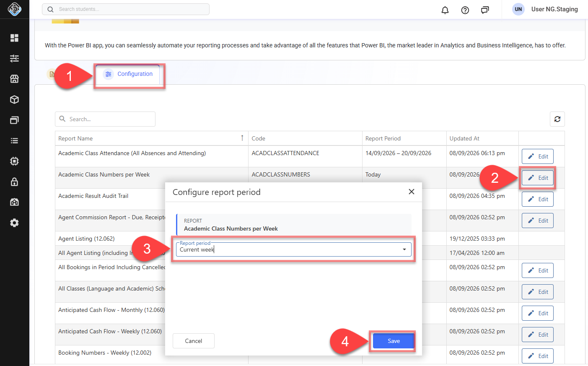Open the notifications bell
Screen dimensions: 588x366
[445, 10]
